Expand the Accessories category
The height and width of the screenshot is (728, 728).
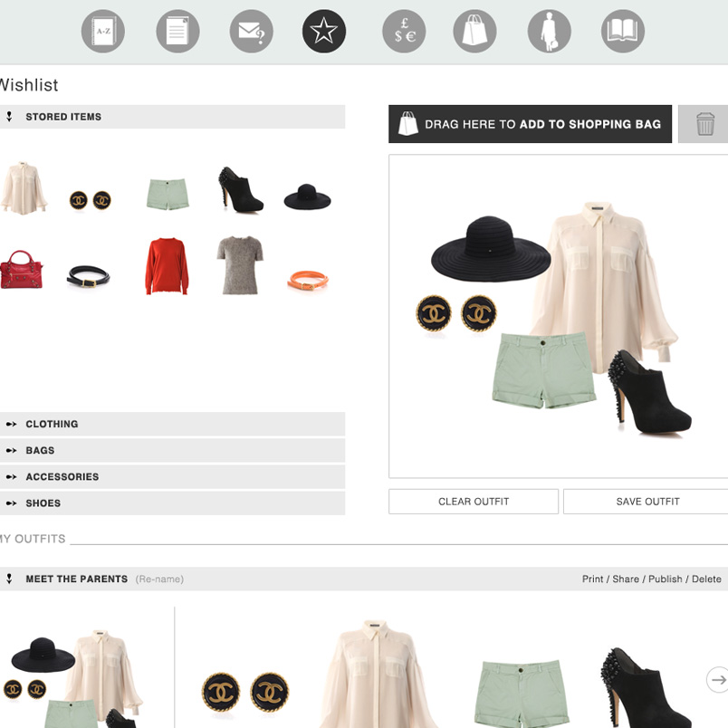tap(62, 476)
